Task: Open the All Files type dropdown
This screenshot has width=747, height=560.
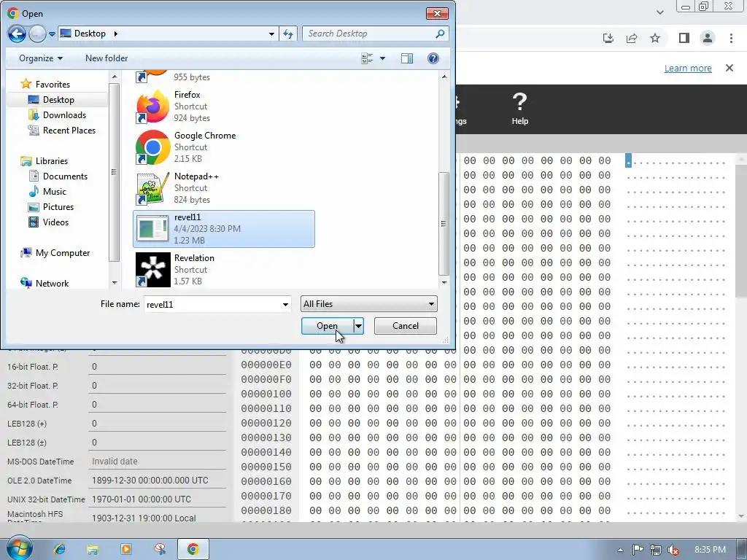Action: (368, 304)
